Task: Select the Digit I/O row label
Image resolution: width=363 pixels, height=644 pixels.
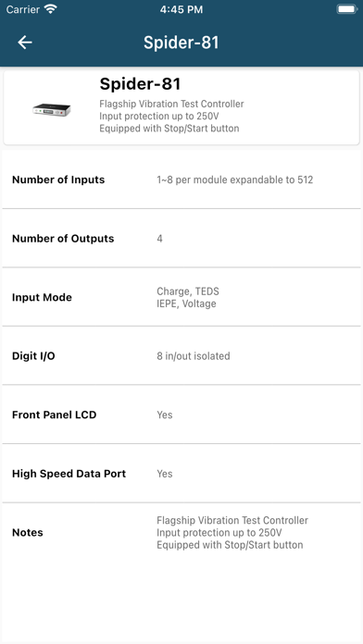Action: point(33,355)
